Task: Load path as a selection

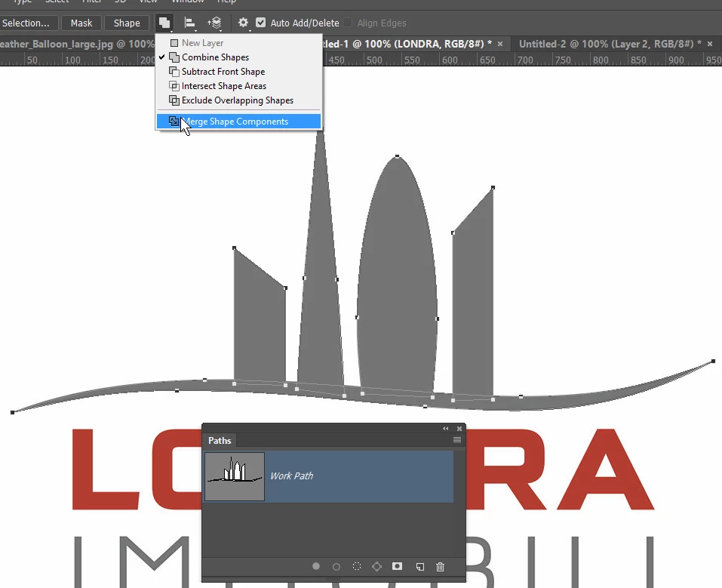Action: point(356,566)
